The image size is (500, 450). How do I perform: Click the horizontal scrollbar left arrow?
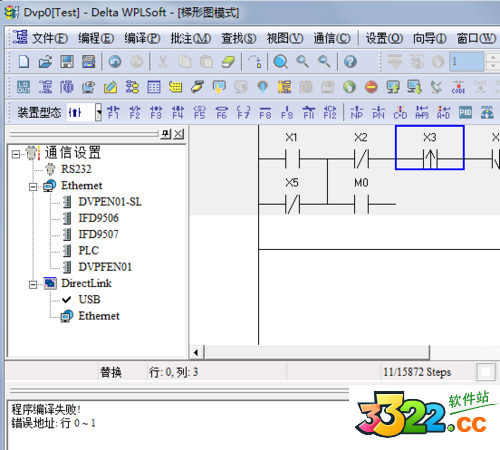point(196,352)
